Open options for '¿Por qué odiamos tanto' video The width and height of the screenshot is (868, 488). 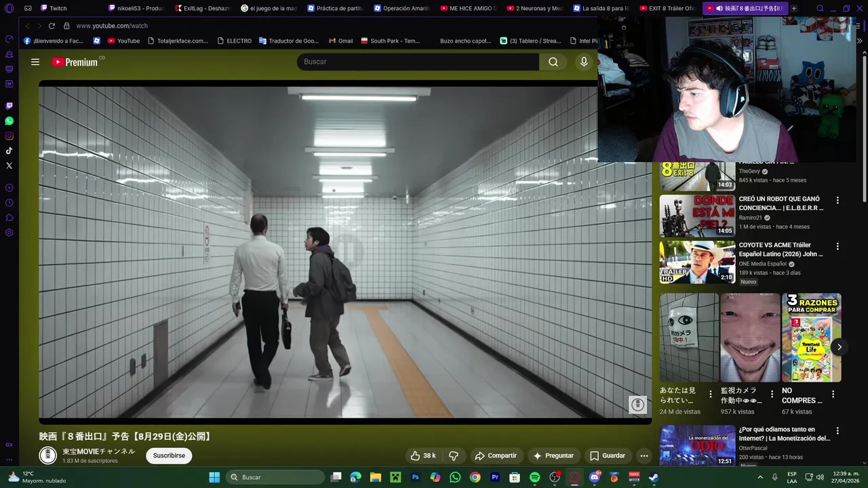837,431
